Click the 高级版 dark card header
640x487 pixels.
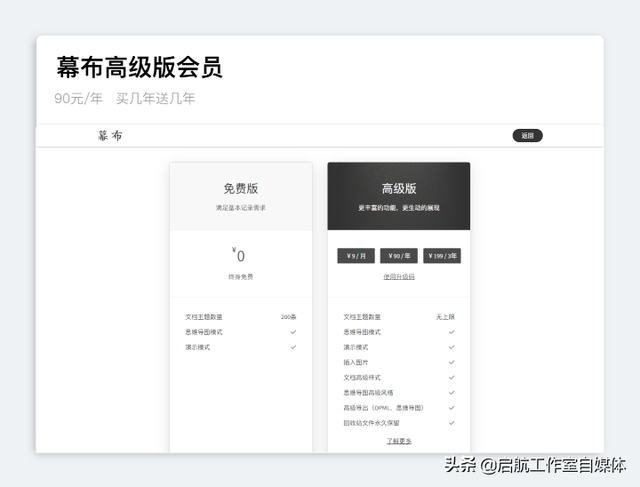(x=398, y=188)
